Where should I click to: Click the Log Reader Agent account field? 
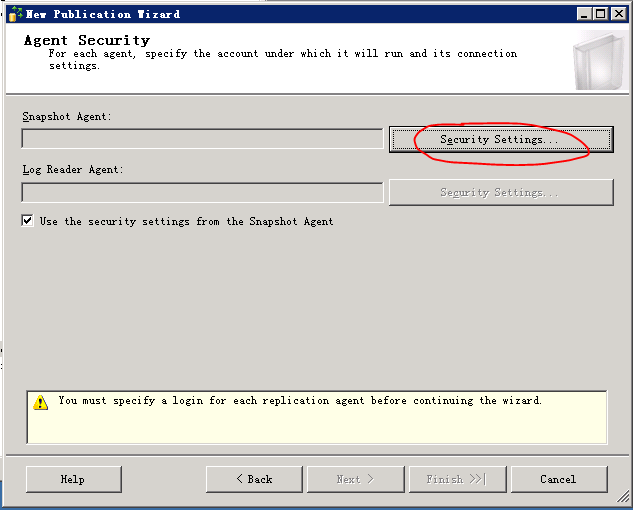coord(202,192)
